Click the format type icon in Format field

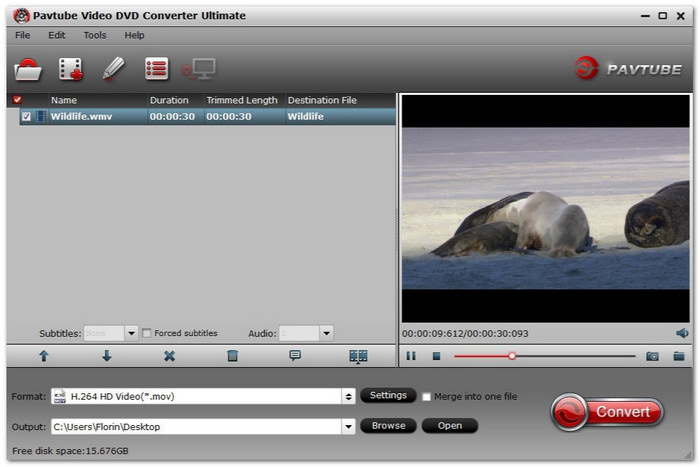[59, 396]
